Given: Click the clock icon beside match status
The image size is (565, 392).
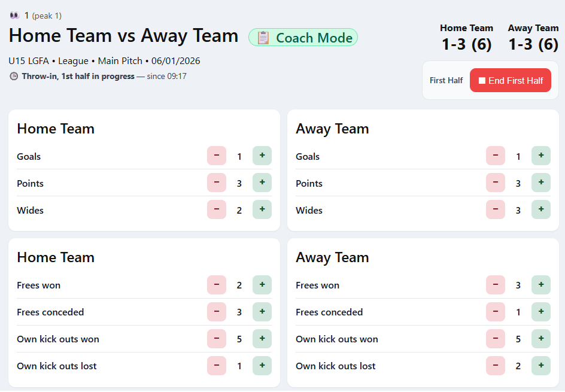Looking at the screenshot, I should point(13,75).
